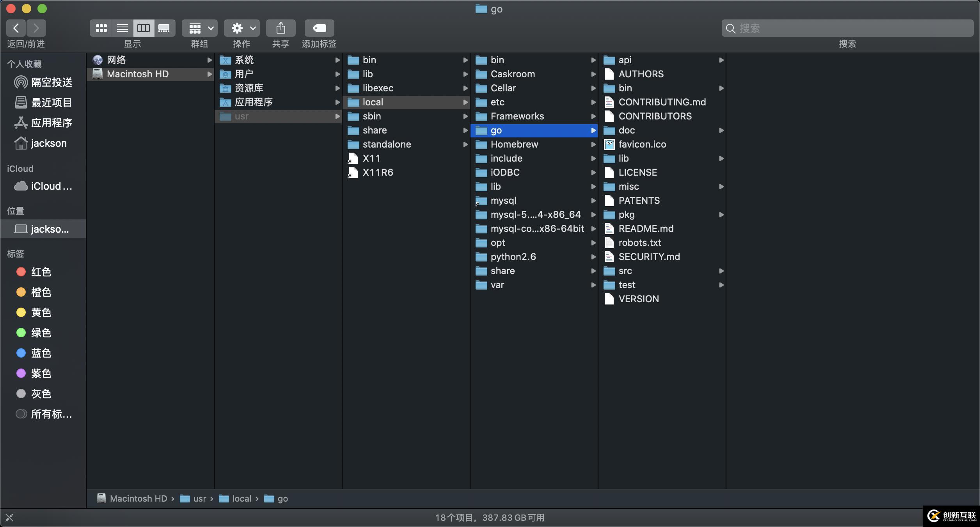Expand the usr folder tree item

[x=335, y=116]
